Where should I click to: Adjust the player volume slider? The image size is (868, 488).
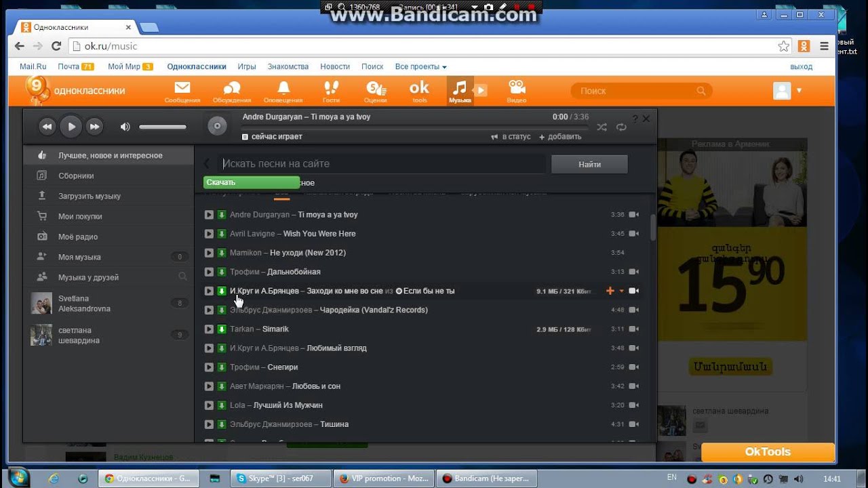tap(163, 127)
